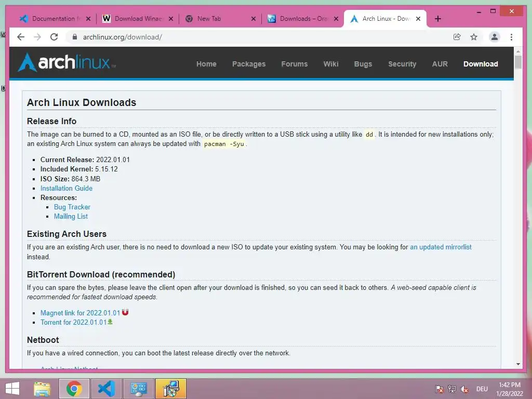Click the Download nav item
The height and width of the screenshot is (399, 532).
481,64
